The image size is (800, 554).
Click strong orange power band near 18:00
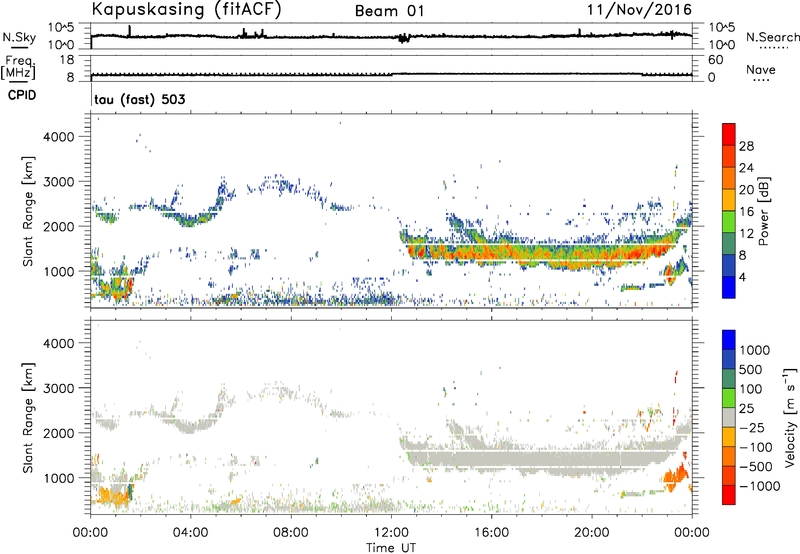541,254
